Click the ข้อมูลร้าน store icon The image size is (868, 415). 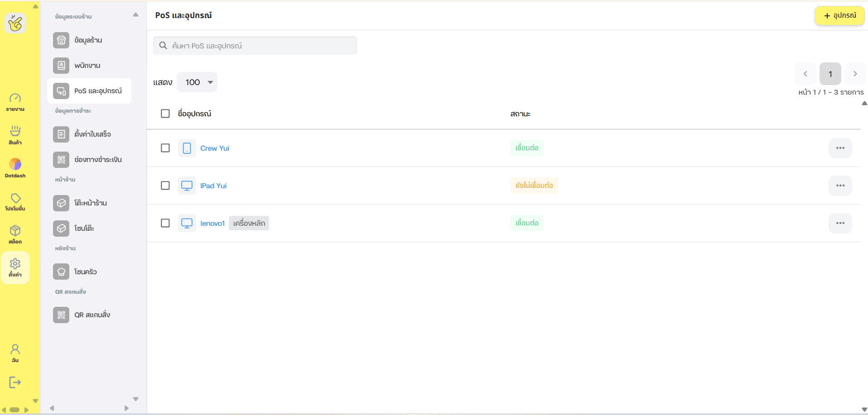point(61,40)
